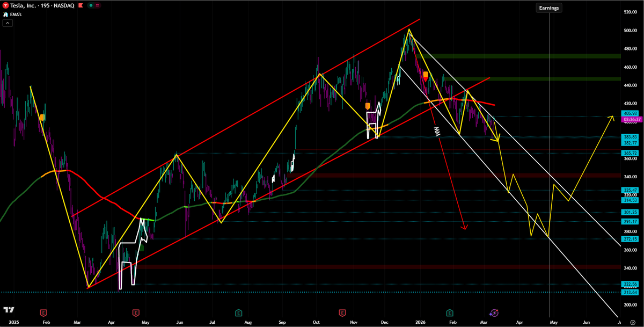Screen dimensions: 644x327
Task: Click the 440.00 price axis value
Action: pos(630,85)
